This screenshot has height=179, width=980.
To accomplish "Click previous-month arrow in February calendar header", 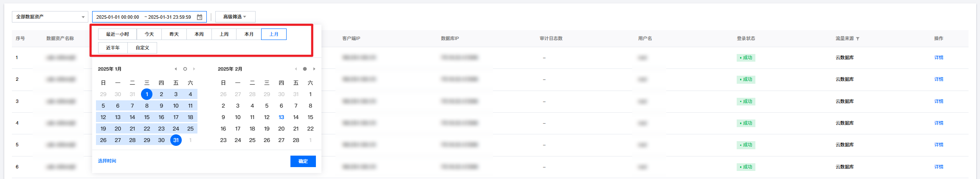I will [x=296, y=69].
